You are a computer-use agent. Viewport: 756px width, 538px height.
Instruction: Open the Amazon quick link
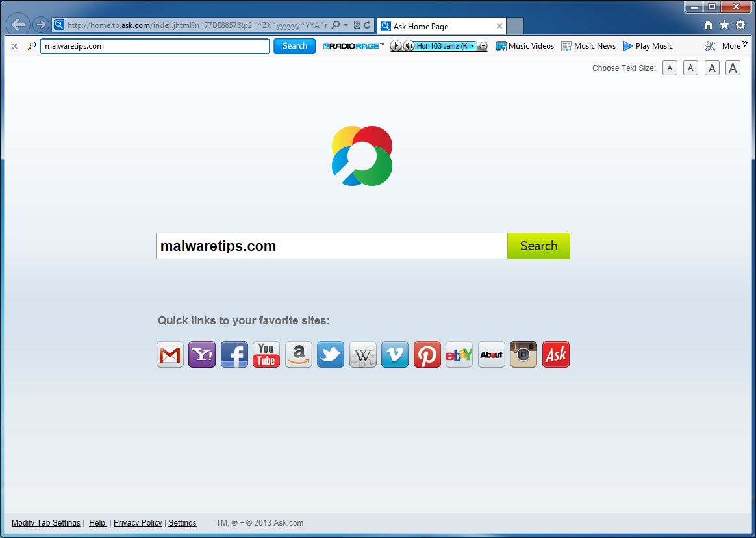[299, 355]
